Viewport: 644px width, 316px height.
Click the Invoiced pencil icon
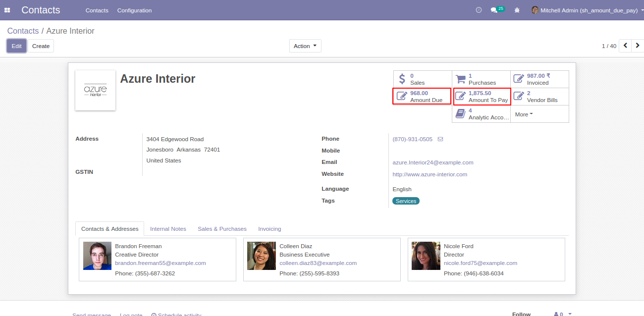(x=519, y=79)
